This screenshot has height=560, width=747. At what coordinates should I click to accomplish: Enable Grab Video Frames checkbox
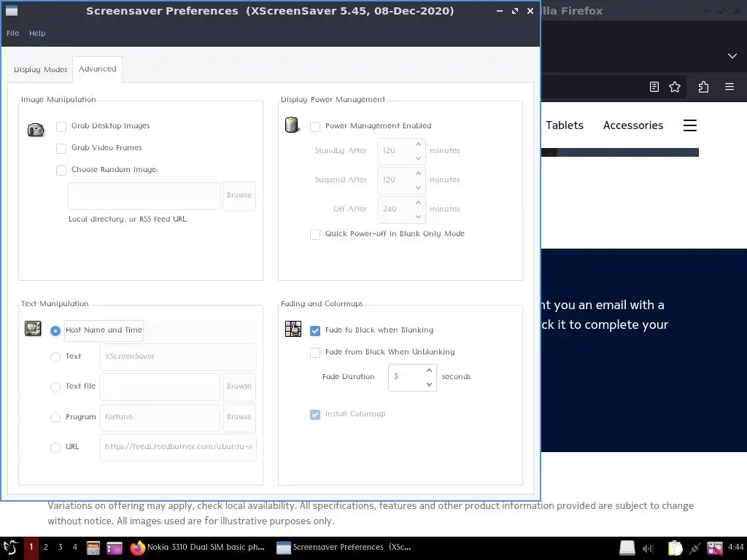pos(61,148)
